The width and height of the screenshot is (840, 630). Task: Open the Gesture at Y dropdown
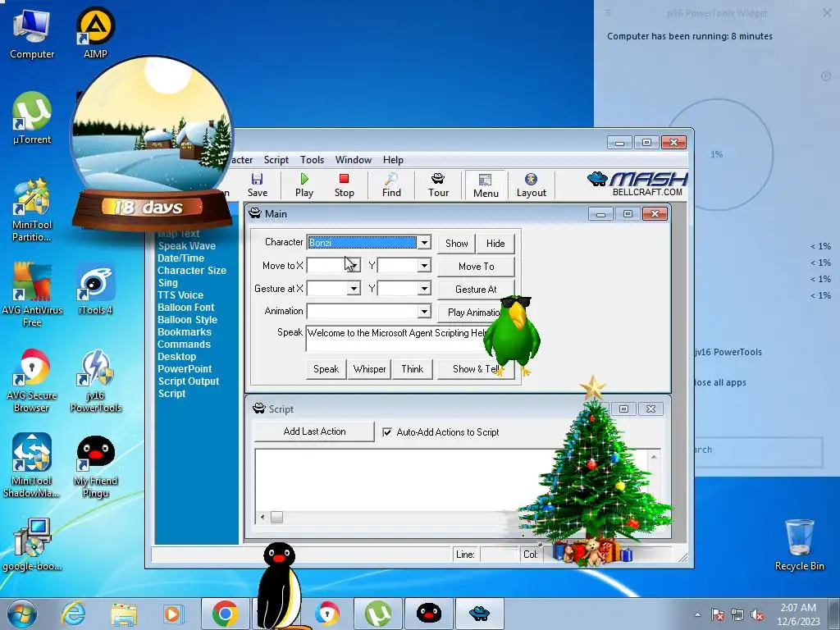(424, 288)
